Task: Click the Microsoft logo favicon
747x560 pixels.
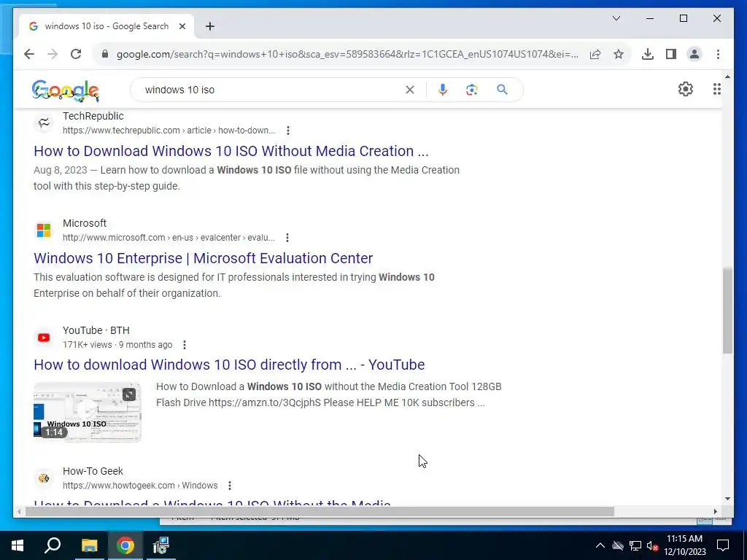Action: [x=44, y=230]
